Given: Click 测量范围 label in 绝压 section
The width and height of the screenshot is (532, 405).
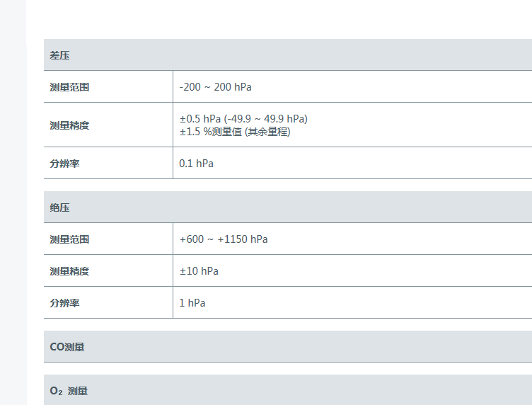Looking at the screenshot, I should (x=69, y=239).
